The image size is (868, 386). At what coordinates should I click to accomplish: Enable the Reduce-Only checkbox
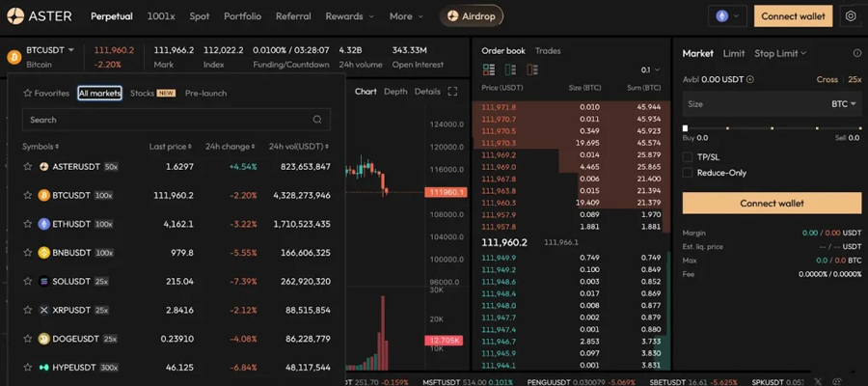click(688, 173)
